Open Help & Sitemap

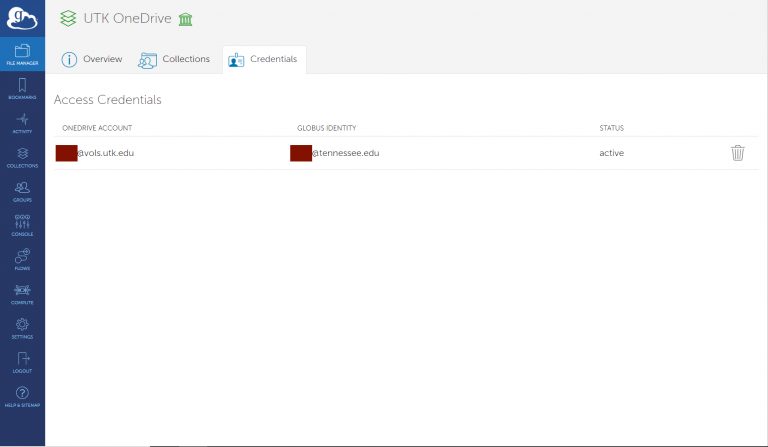[22, 396]
